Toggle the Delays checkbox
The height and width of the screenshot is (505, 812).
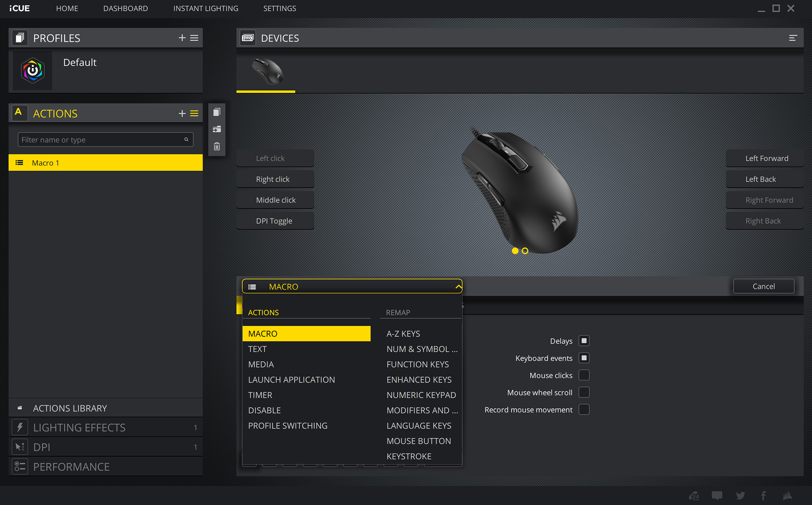click(584, 341)
